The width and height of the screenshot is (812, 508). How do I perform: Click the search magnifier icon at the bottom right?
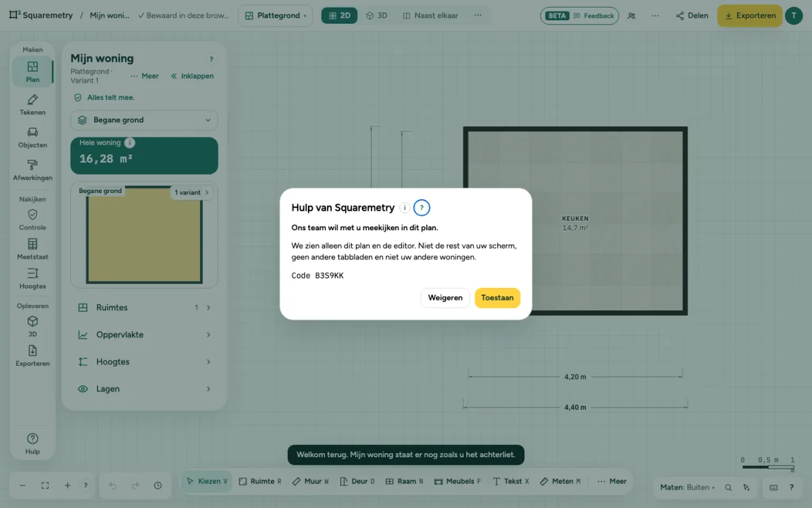click(729, 488)
